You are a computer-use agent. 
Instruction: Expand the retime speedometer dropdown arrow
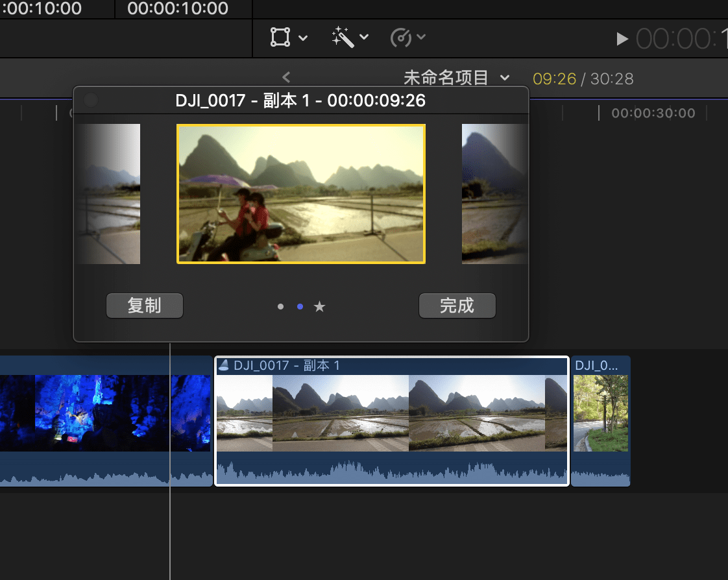click(x=422, y=37)
